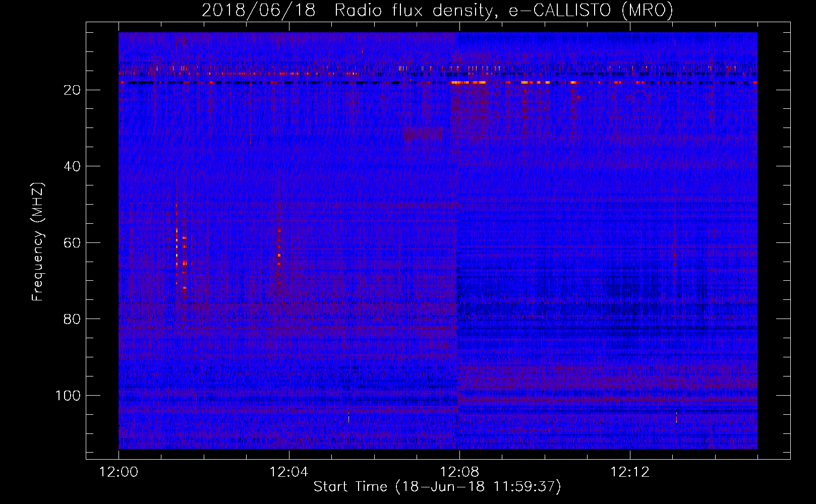The image size is (816, 504).
Task: Click the vertical burst streak near 12:04 at 60 MHz
Action: [x=279, y=247]
